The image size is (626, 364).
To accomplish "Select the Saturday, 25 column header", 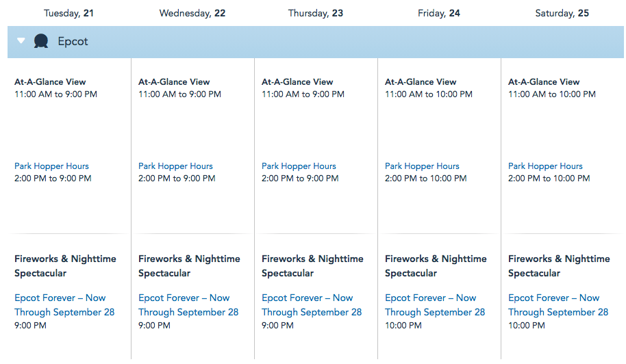I will [x=562, y=13].
